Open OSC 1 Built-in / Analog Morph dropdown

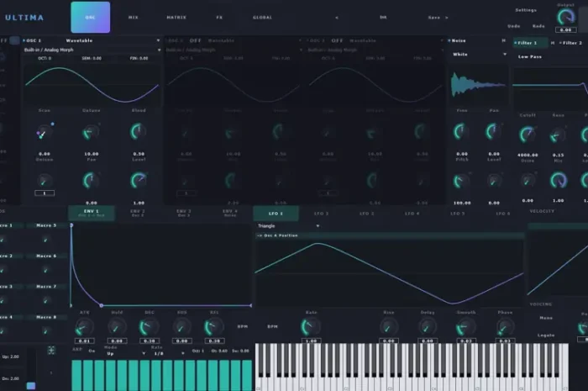[x=92, y=50]
